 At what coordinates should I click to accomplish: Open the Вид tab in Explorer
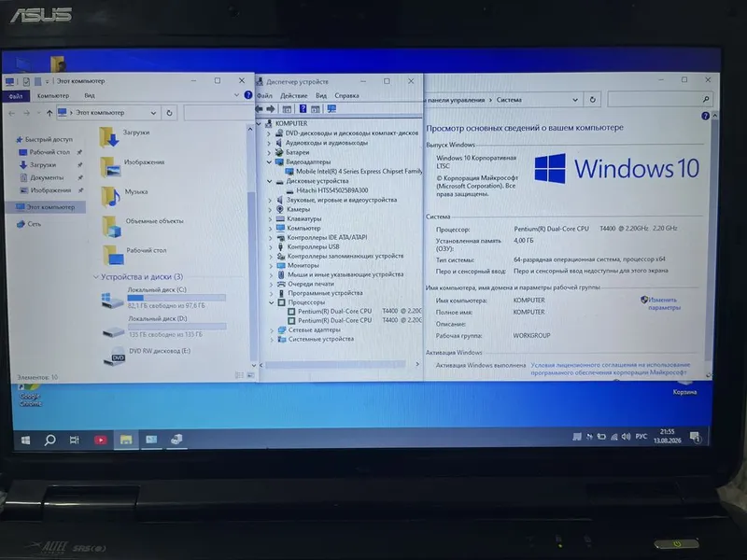pyautogui.click(x=90, y=96)
